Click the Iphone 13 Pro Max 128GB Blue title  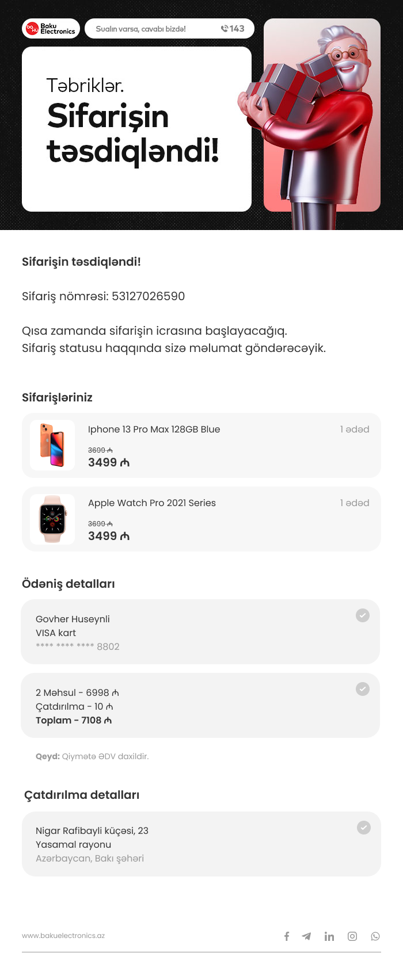[154, 430]
